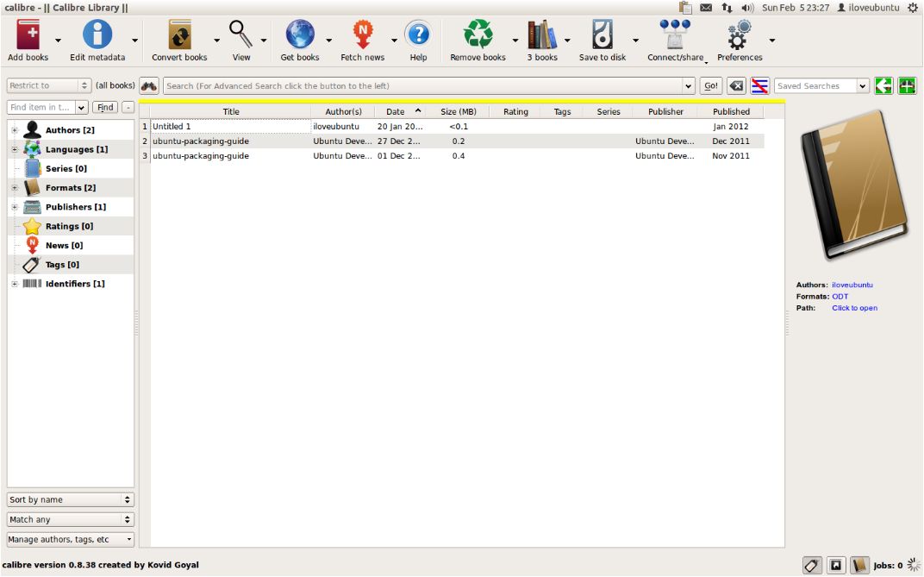924x577 pixels.
Task: Open Manage authors, tags, etc menu
Action: click(x=70, y=540)
